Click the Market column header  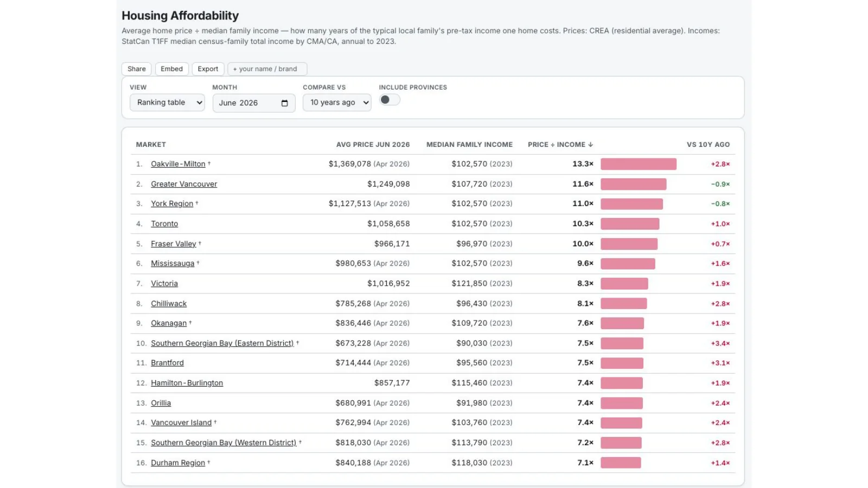pos(151,145)
